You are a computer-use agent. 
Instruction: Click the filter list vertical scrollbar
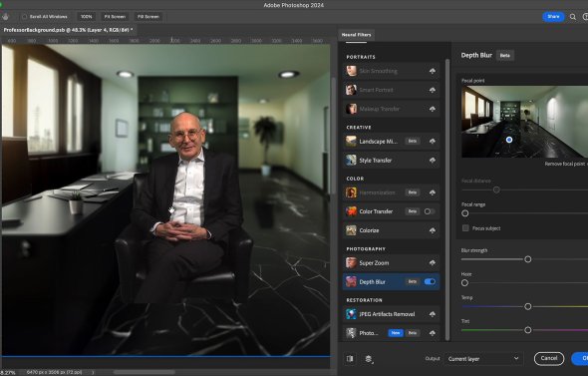447,199
